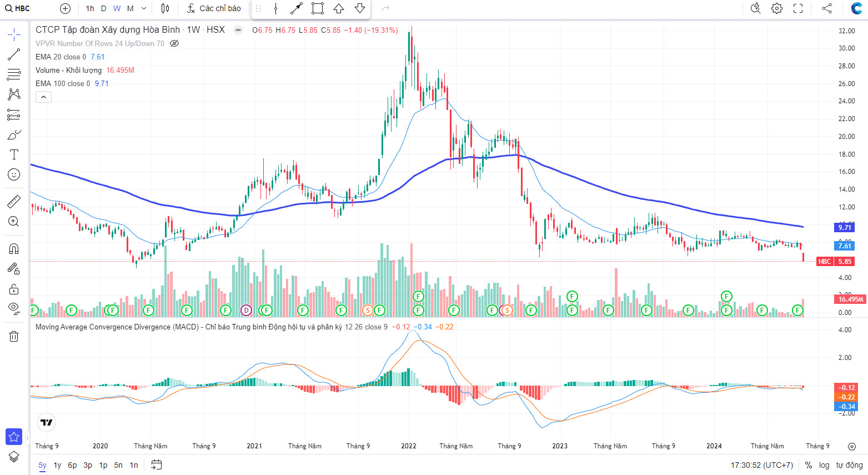Open quick search icon at top right
Image resolution: width=868 pixels, height=475 pixels.
coord(755,8)
